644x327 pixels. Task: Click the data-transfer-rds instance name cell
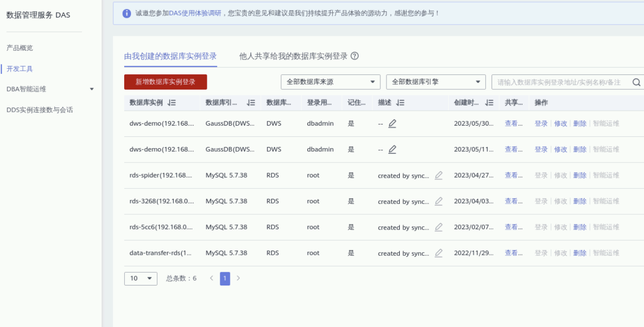[x=161, y=253]
